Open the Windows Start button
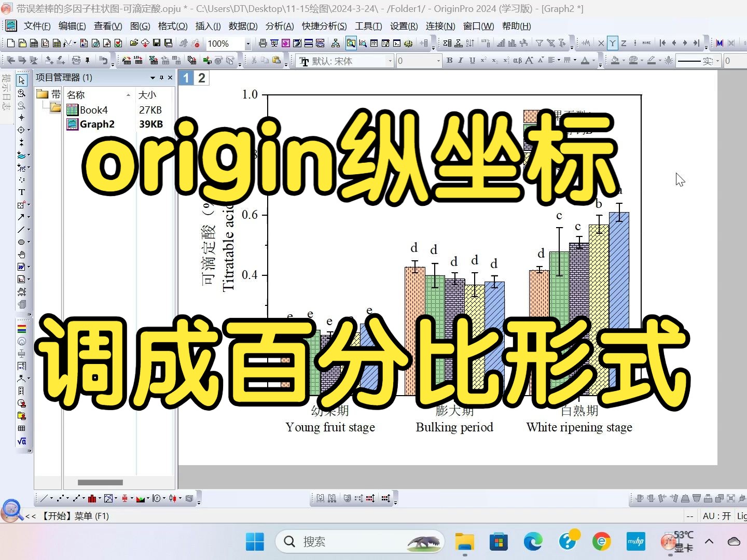This screenshot has width=747, height=560. [255, 542]
